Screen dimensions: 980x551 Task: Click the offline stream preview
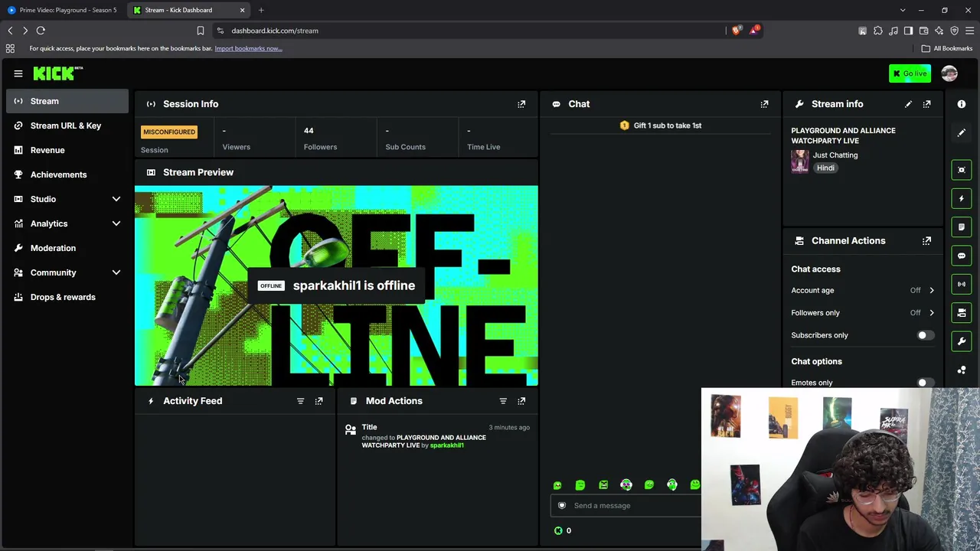(x=336, y=285)
